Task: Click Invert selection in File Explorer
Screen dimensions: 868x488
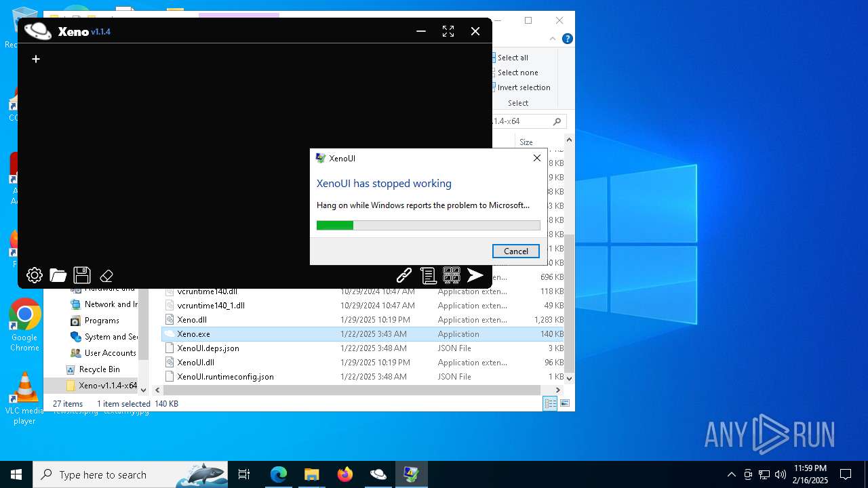Action: coord(524,87)
